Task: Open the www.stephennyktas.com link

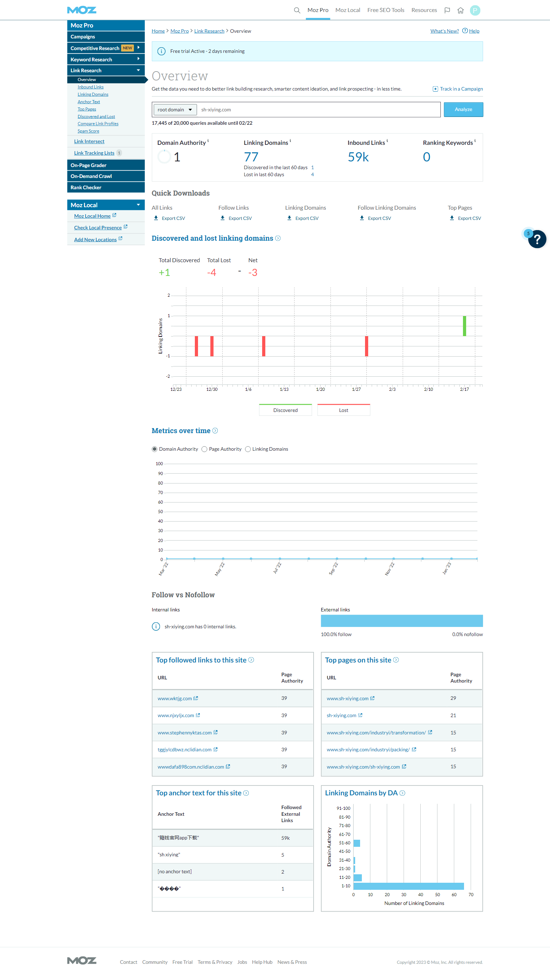Action: click(x=185, y=732)
